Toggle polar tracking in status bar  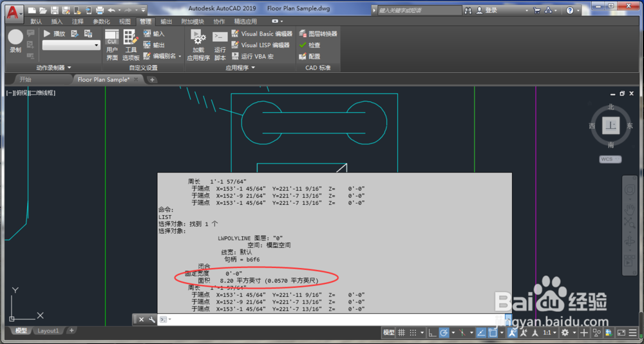pos(444,332)
